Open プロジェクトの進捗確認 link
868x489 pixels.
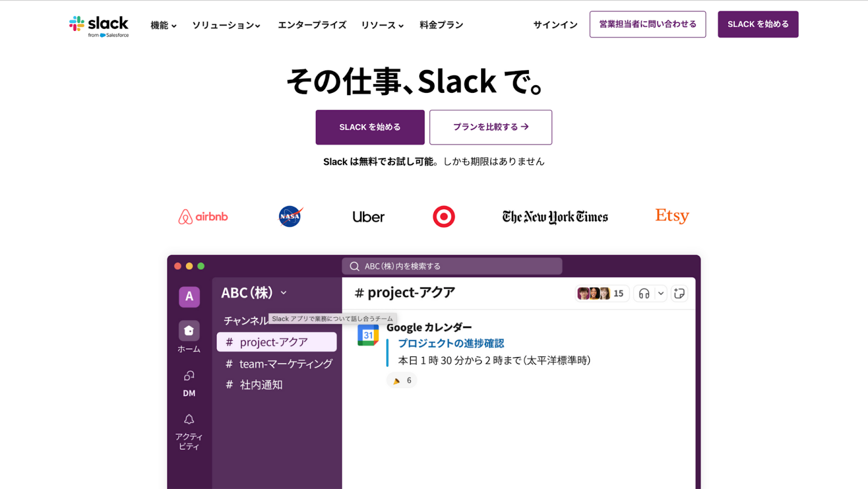point(451,344)
